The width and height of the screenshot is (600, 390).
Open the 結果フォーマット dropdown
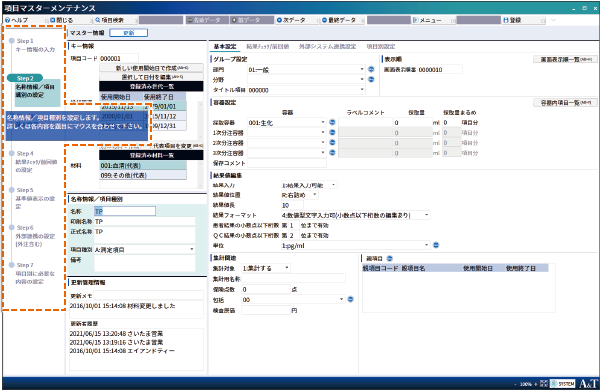355,215
